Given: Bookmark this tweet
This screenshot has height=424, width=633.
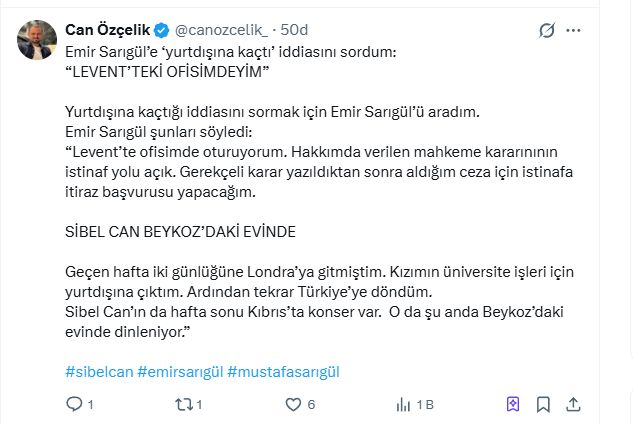Looking at the screenshot, I should (544, 404).
